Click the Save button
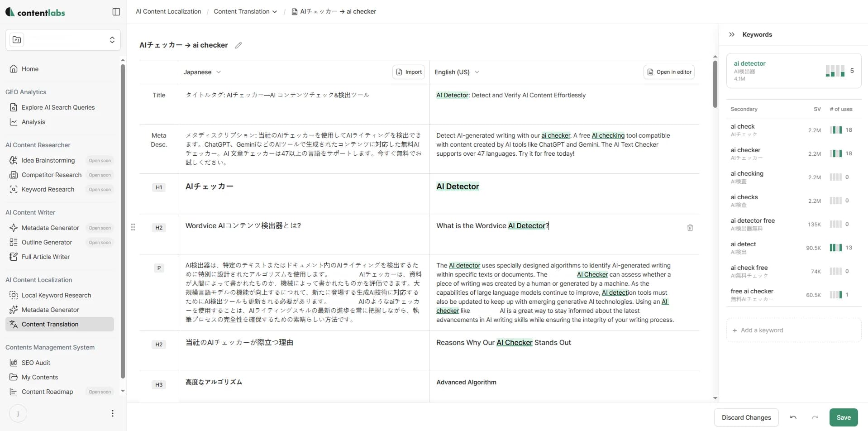Image resolution: width=868 pixels, height=431 pixels. point(843,417)
